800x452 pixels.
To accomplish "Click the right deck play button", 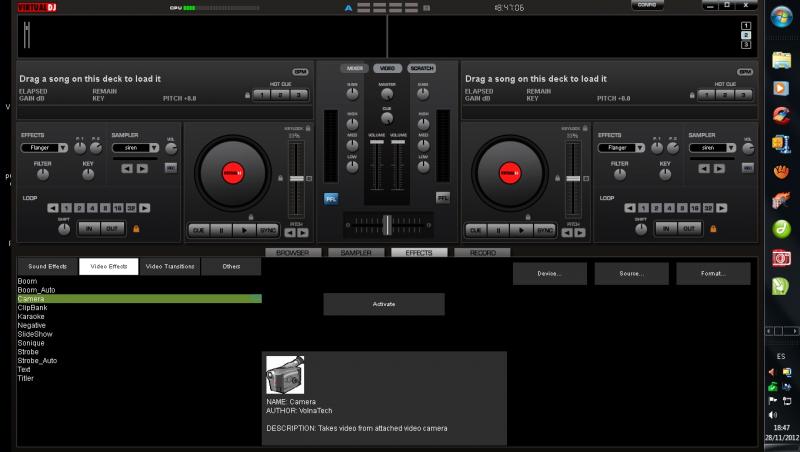I will (521, 231).
